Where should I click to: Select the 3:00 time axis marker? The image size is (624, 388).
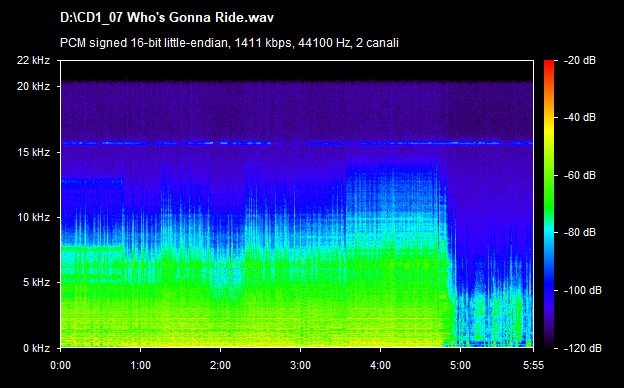pos(300,365)
